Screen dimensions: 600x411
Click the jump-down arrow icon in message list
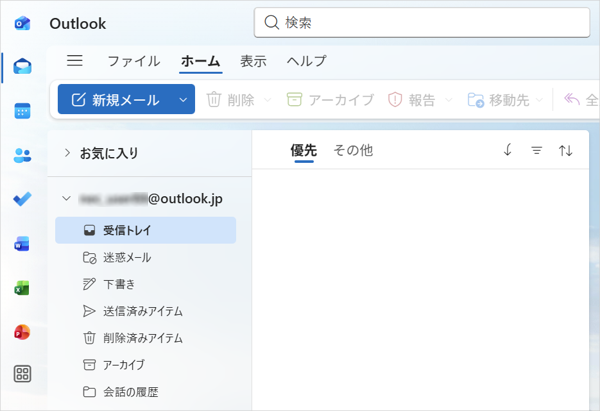pos(507,150)
